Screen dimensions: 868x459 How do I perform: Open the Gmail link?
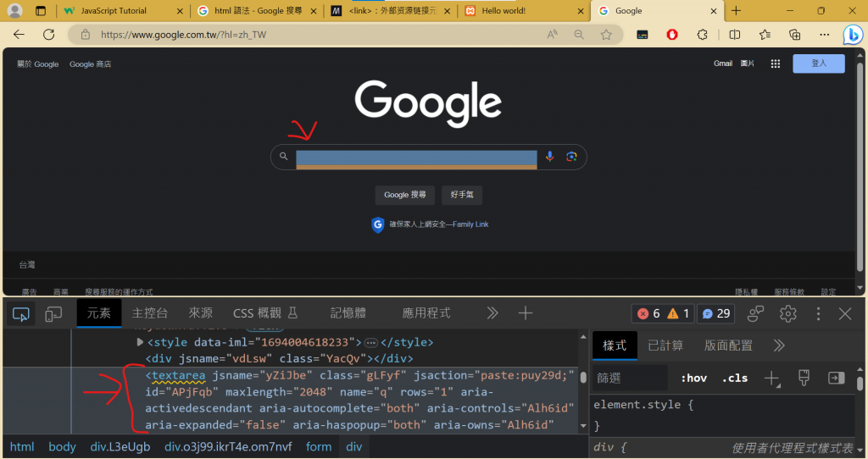pos(722,64)
